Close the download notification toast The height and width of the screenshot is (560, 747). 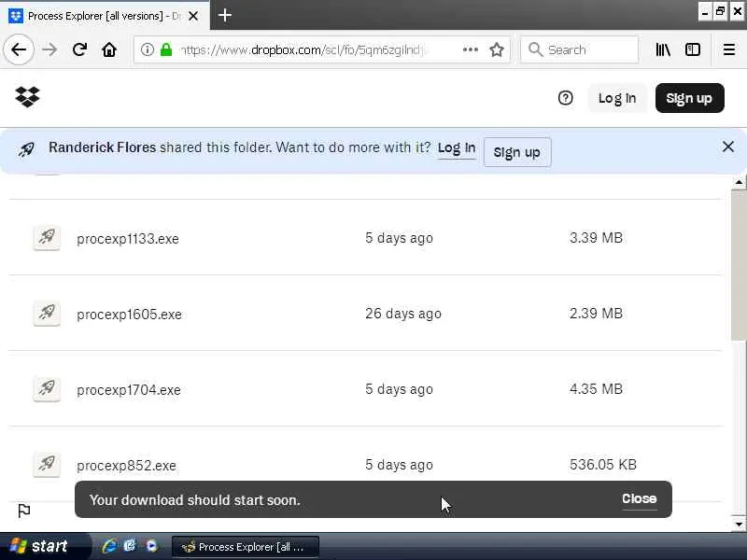[x=639, y=498]
